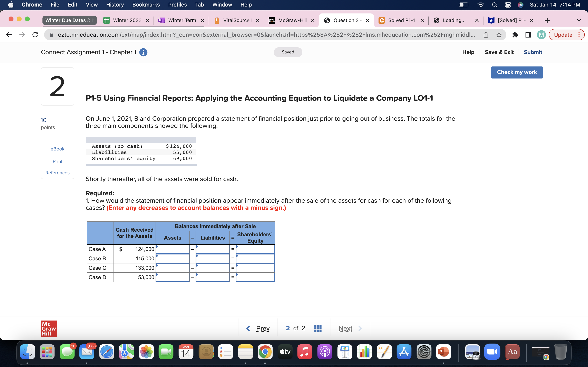Screen dimensions: 588x367
Task: Share the page via the address bar share icon
Action: pos(486,35)
